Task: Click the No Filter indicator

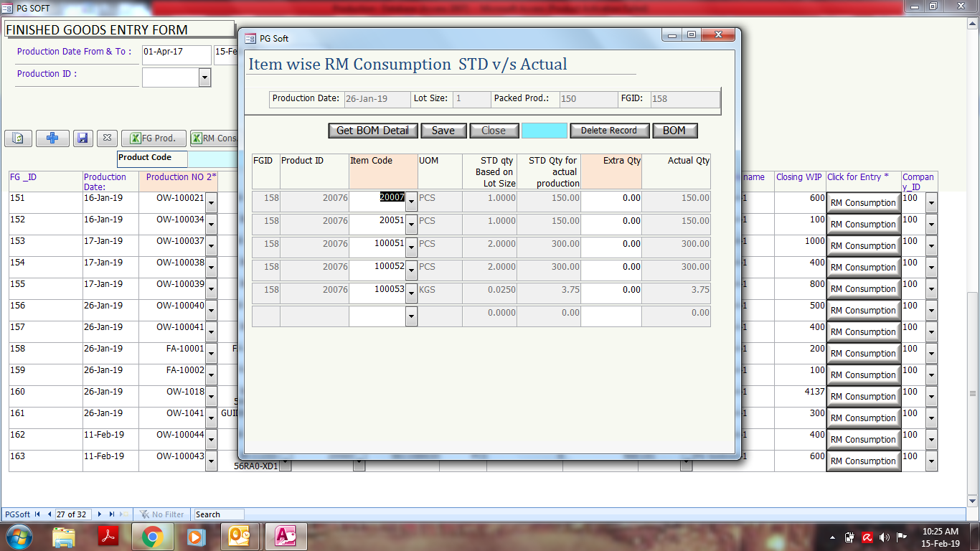Action: tap(162, 514)
